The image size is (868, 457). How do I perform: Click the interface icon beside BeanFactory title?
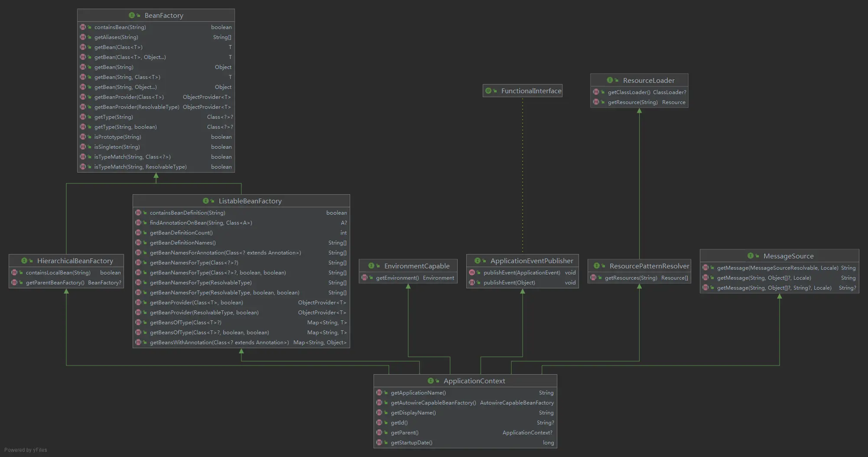pos(132,15)
